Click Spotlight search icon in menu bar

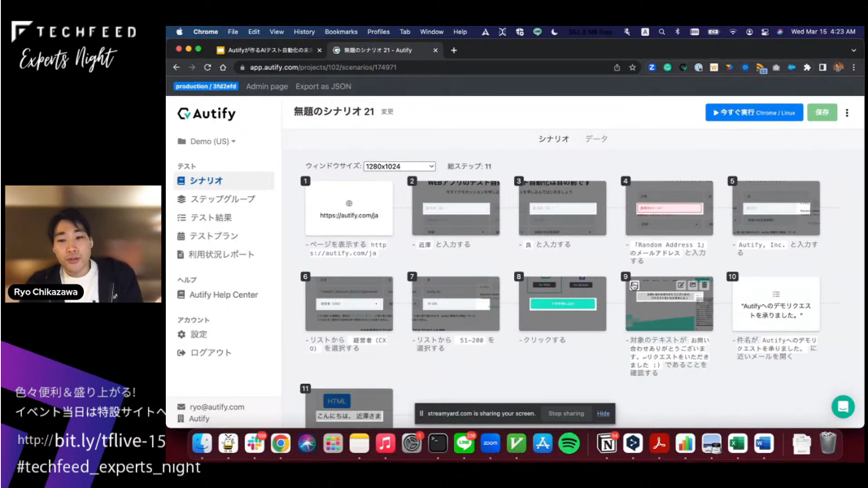[661, 32]
